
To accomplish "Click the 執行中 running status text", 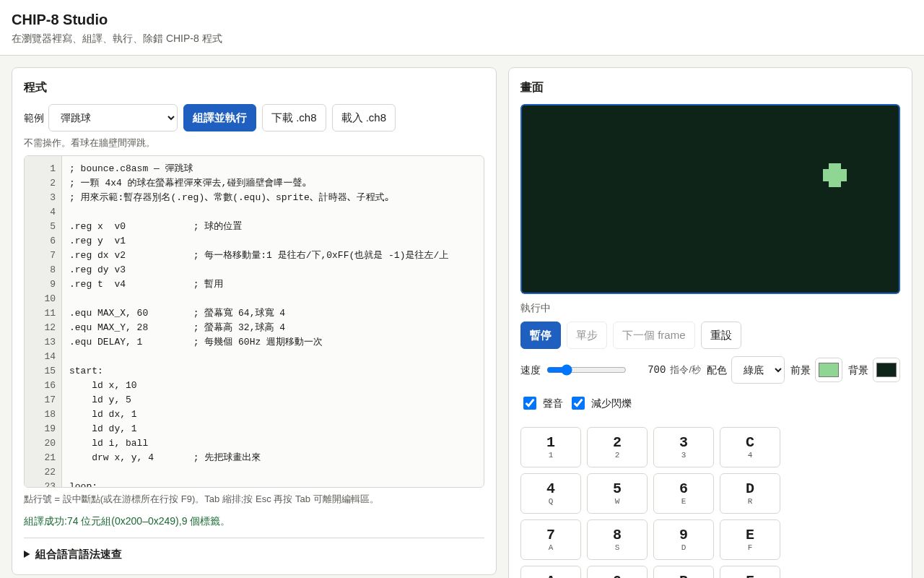I will point(536,308).
